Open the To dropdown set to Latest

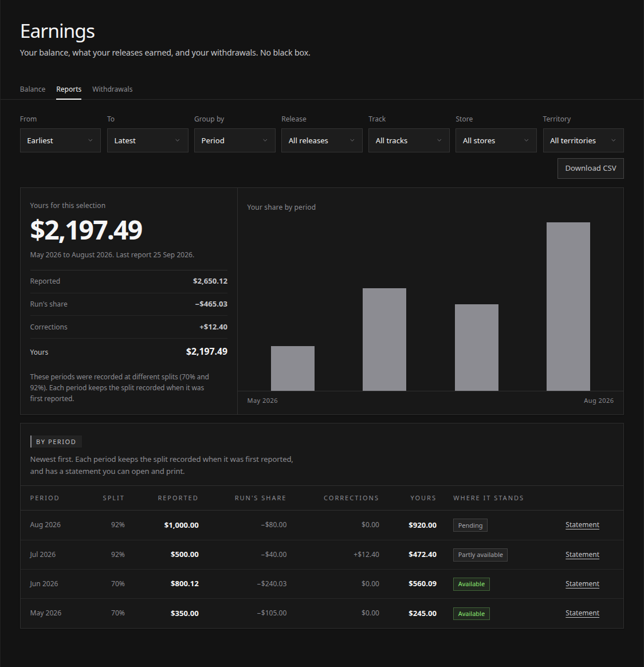(x=148, y=140)
